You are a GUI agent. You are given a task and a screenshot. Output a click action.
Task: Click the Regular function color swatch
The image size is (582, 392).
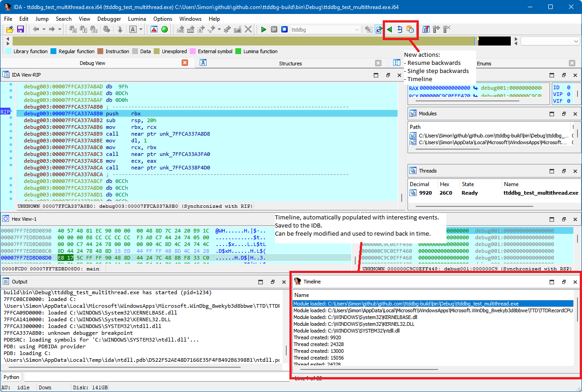click(54, 51)
